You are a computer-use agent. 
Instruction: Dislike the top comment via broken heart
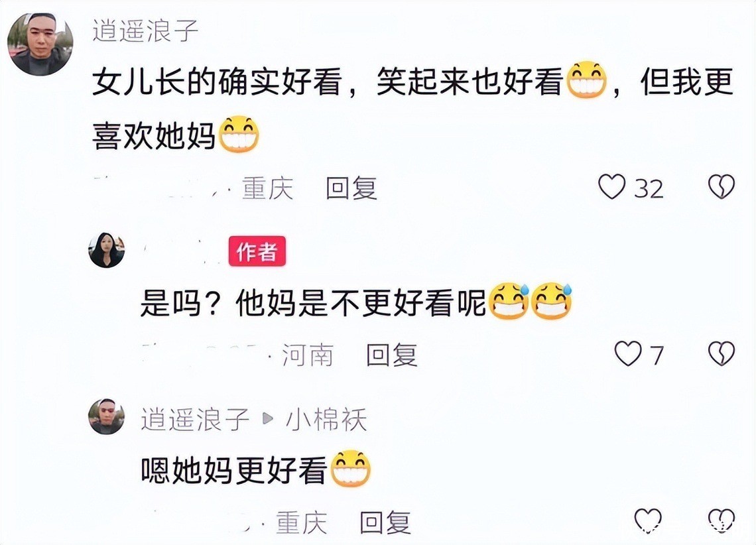pos(722,186)
